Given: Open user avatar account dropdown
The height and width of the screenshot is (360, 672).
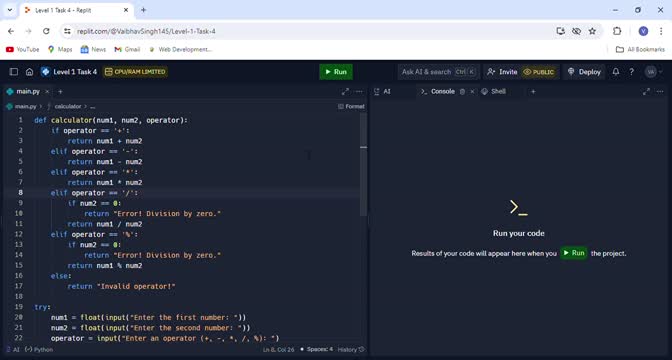Looking at the screenshot, I should 654,72.
